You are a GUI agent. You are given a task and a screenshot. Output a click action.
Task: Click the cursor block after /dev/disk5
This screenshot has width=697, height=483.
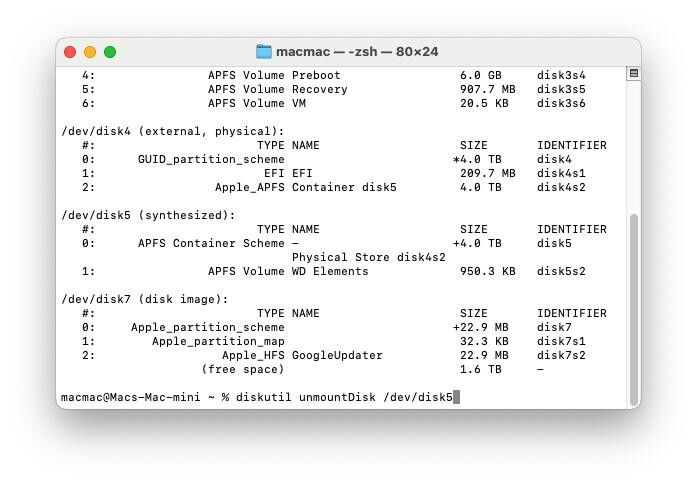(456, 397)
